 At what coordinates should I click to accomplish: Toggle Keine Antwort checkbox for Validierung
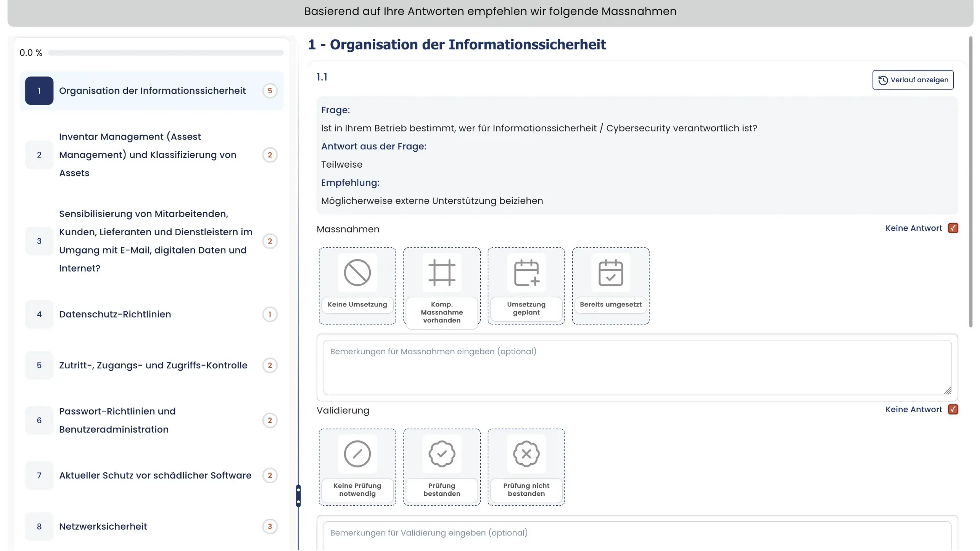tap(953, 410)
